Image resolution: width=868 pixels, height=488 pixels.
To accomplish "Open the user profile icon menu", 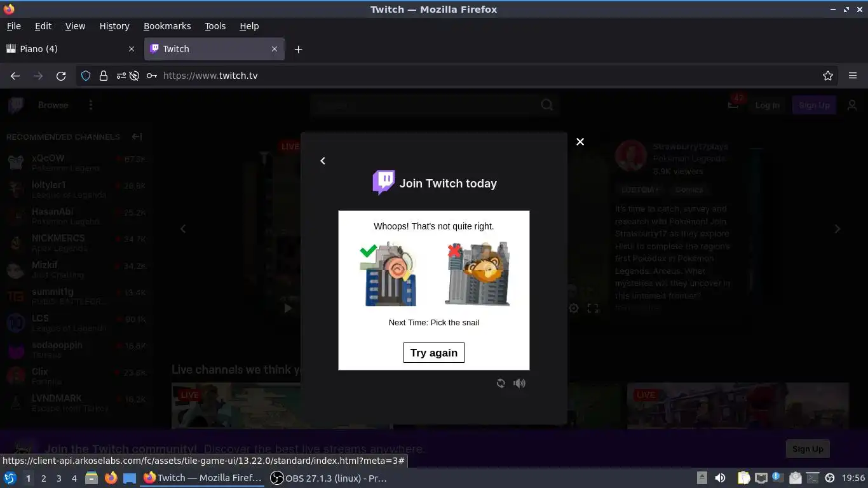I will [852, 105].
